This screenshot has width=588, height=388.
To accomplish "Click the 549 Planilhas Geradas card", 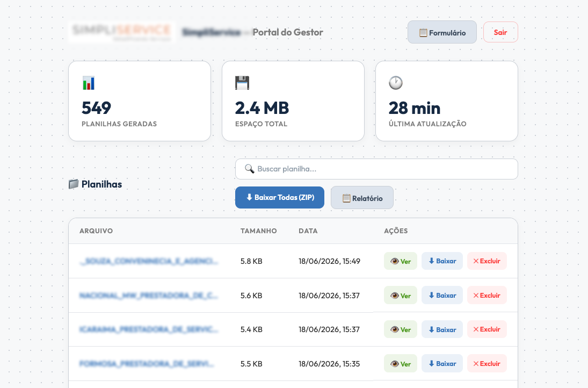I will [140, 101].
